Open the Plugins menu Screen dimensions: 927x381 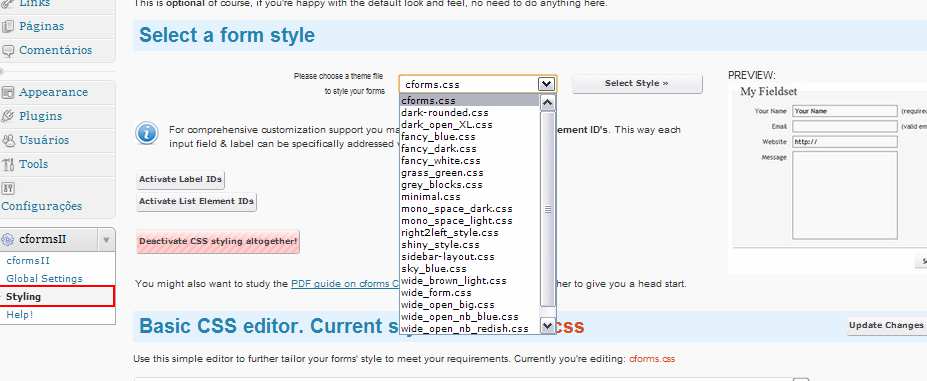point(40,116)
